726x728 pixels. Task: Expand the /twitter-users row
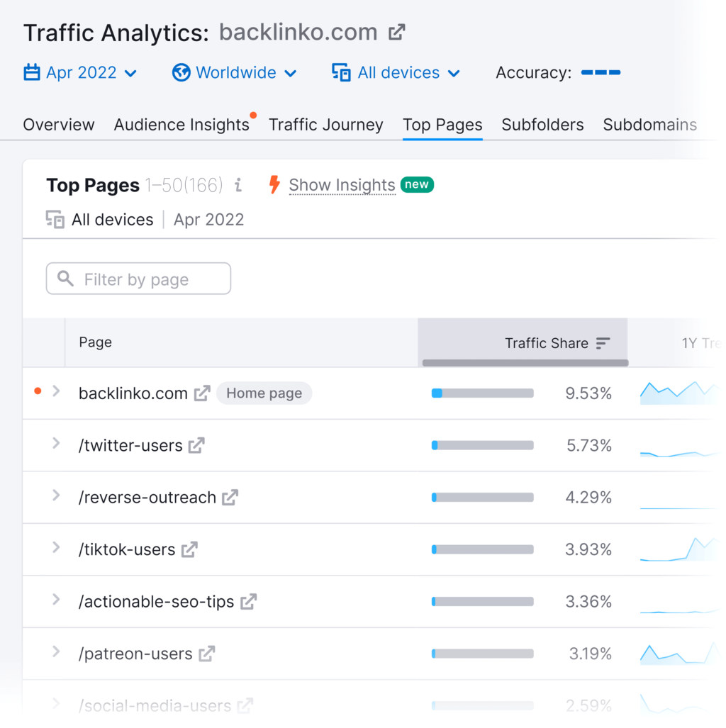coord(56,444)
